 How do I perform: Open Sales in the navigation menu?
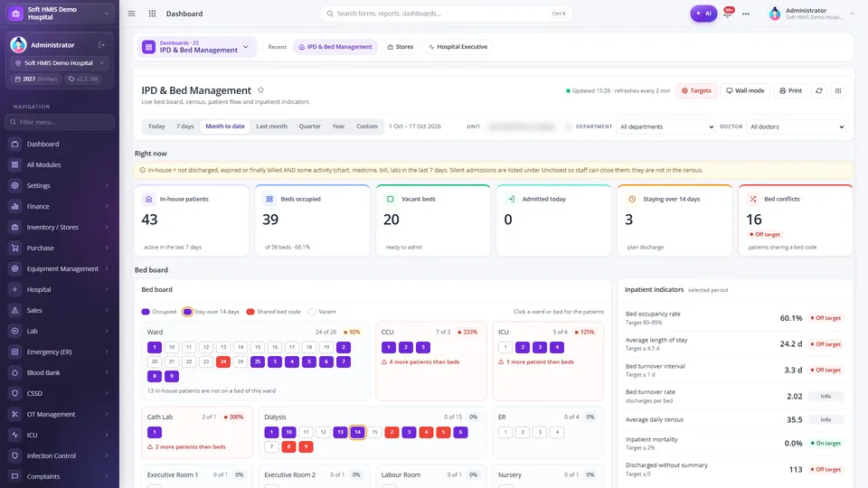[x=60, y=310]
